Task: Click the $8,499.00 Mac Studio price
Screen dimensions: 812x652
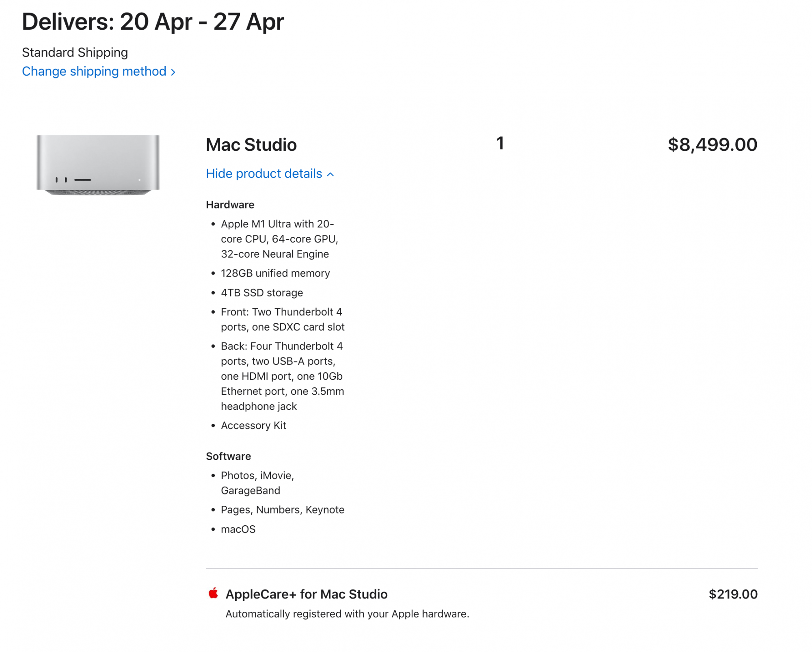Action: 712,145
